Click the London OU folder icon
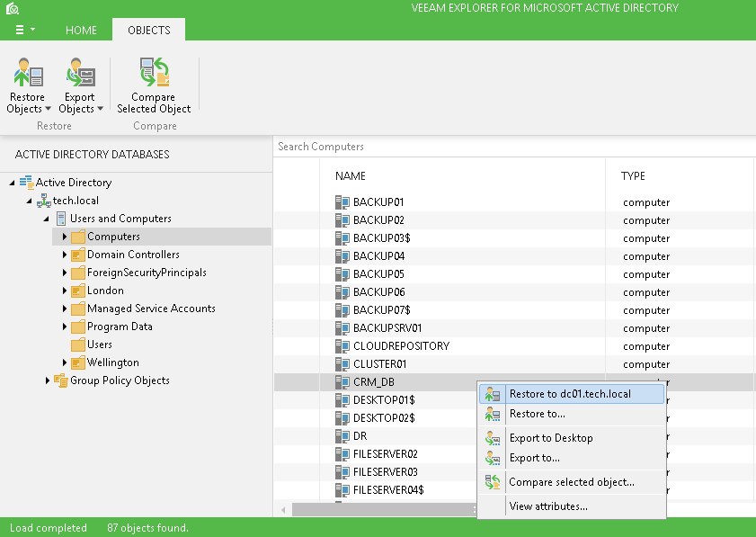The width and height of the screenshot is (756, 537). click(x=77, y=291)
